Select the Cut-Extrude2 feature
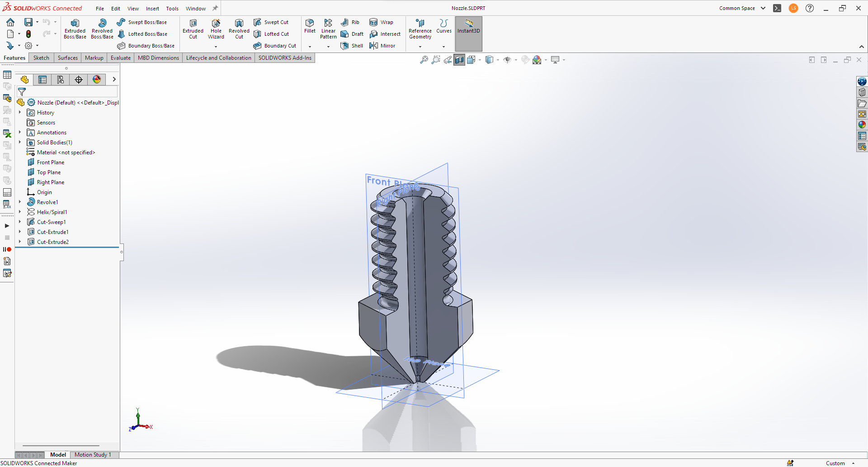Screen dimensions: 868x467 [53, 242]
